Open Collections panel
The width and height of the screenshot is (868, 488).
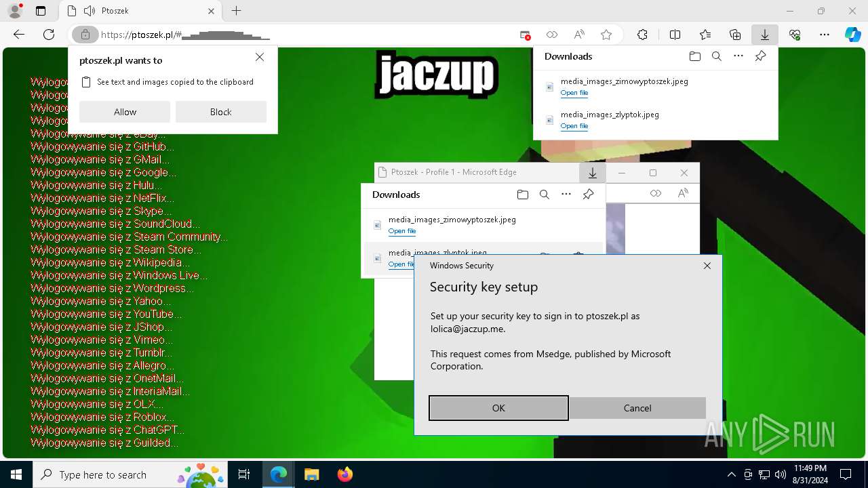(x=735, y=35)
